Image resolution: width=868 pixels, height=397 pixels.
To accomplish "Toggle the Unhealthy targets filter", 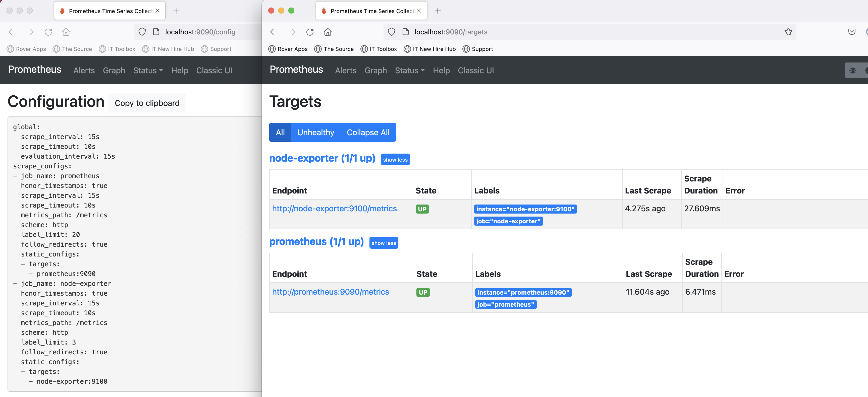I will pos(315,132).
